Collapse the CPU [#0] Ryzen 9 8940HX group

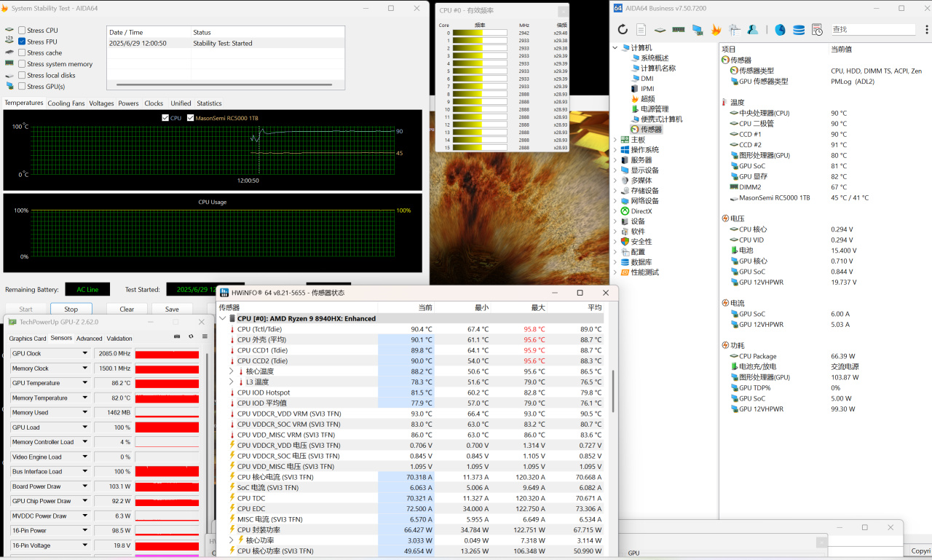223,318
